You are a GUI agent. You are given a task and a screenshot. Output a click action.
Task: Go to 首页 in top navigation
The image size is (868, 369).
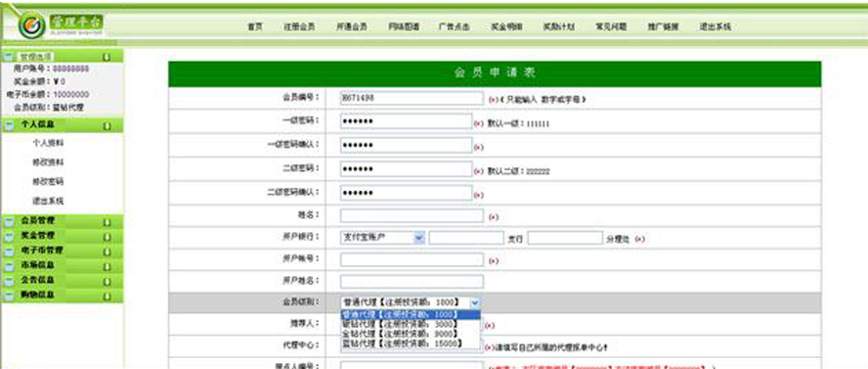click(x=255, y=26)
